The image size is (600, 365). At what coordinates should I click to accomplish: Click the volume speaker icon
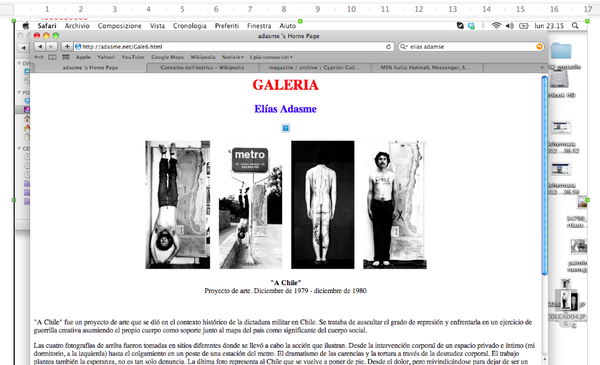pos(509,26)
